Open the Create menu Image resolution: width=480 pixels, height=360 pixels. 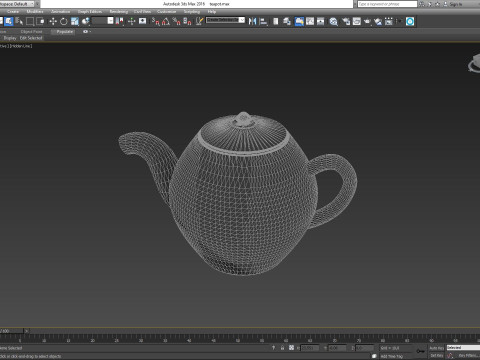(x=13, y=12)
